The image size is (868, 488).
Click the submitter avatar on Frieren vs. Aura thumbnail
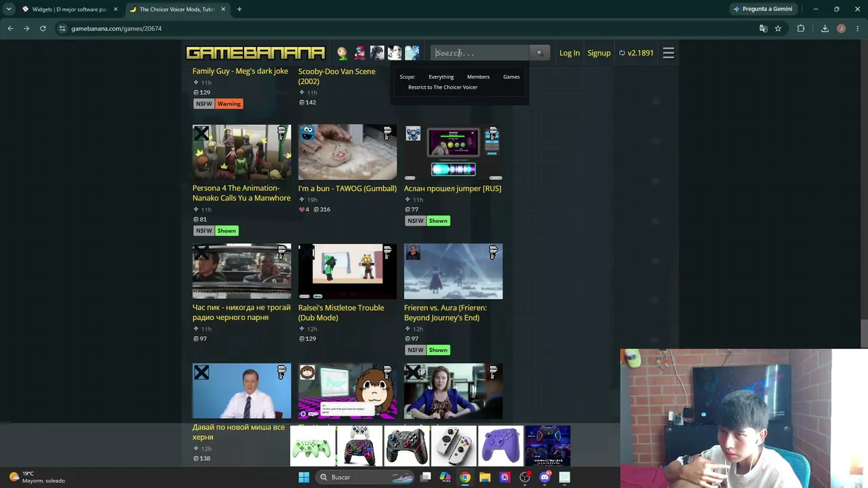coord(413,253)
